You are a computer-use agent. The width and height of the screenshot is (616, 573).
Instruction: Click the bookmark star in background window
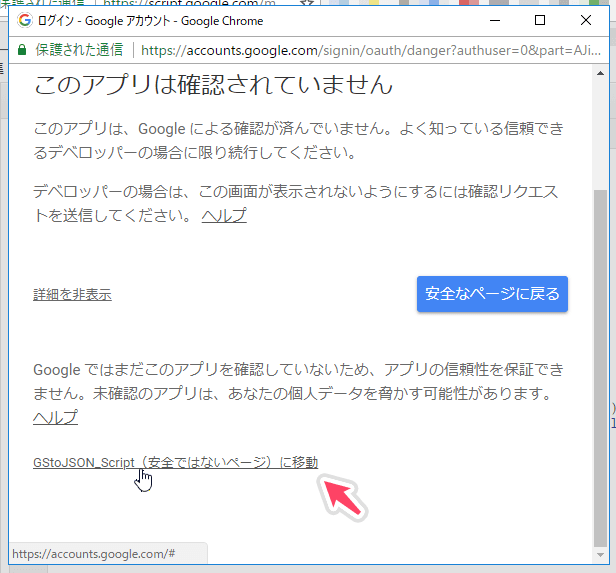[x=307, y=3]
